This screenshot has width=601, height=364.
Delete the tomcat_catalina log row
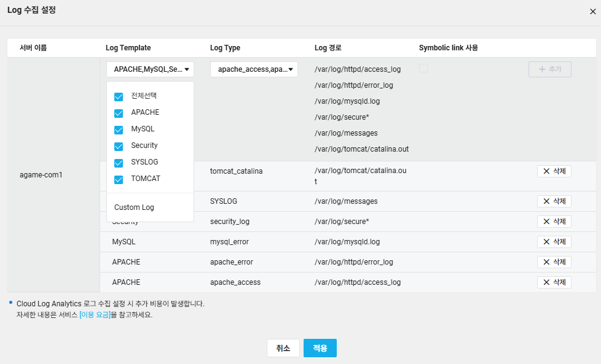point(554,171)
